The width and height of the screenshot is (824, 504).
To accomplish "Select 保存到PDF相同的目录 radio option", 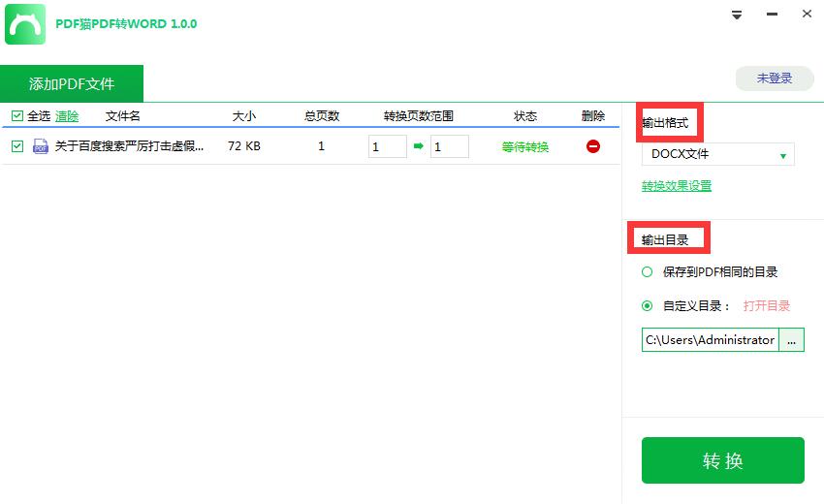I will click(x=648, y=272).
